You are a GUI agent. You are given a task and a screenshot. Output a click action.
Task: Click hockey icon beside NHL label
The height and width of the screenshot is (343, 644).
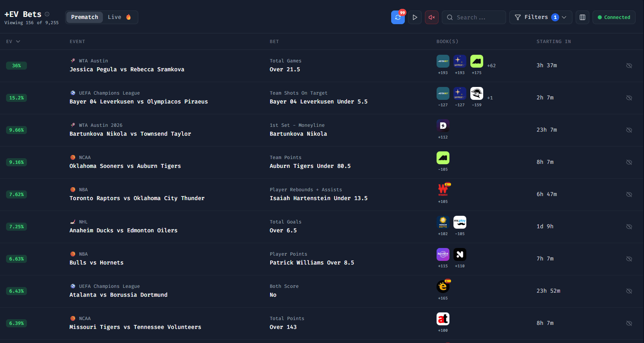coord(73,222)
